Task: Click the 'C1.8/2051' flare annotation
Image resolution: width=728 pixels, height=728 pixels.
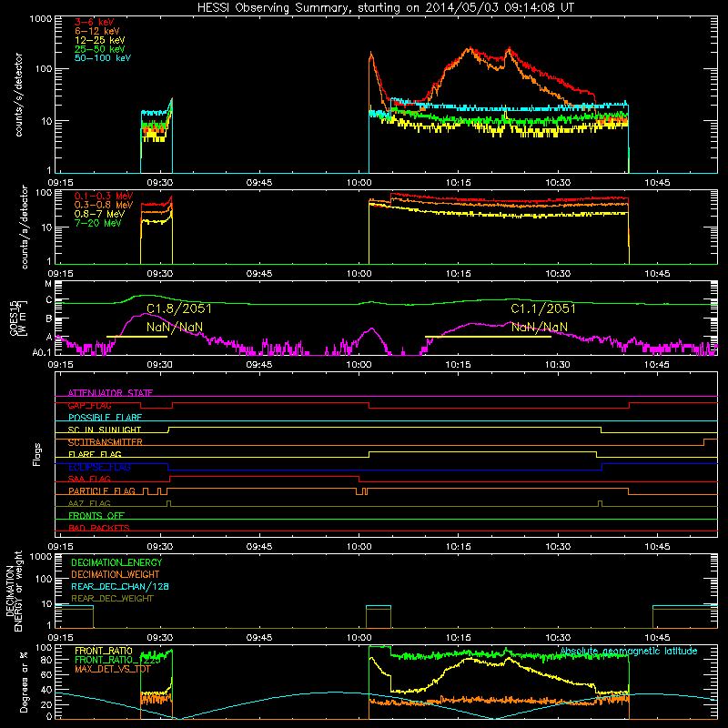Action: pyautogui.click(x=178, y=308)
